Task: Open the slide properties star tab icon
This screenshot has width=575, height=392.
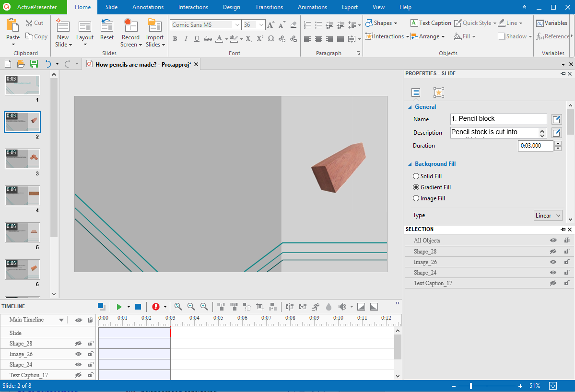Action: coord(439,92)
